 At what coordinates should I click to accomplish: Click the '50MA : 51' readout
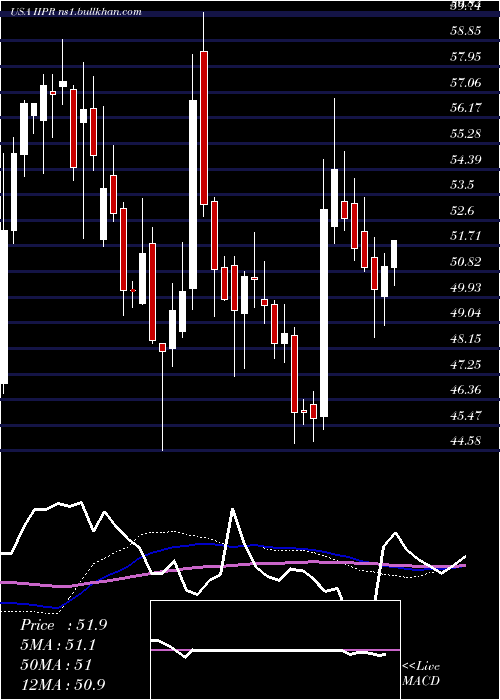coord(56,665)
